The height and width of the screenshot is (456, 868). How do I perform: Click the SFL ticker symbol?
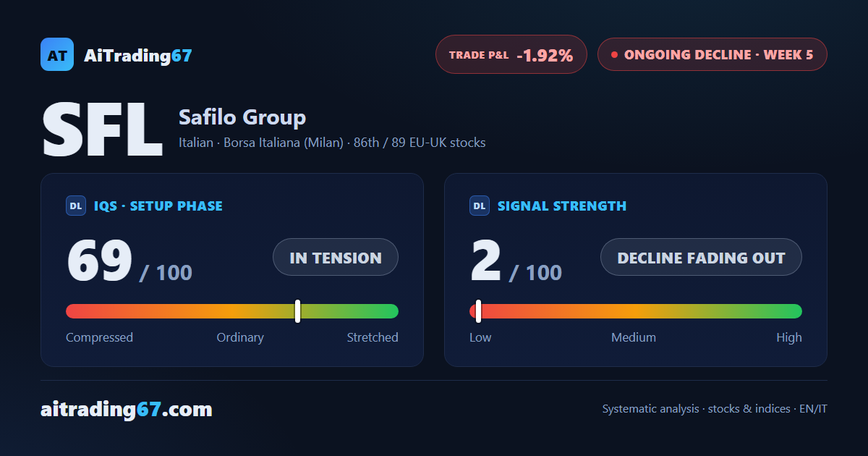pyautogui.click(x=102, y=130)
